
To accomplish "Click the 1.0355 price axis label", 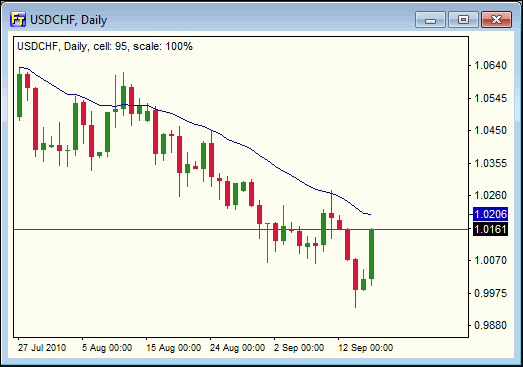I will tap(490, 163).
